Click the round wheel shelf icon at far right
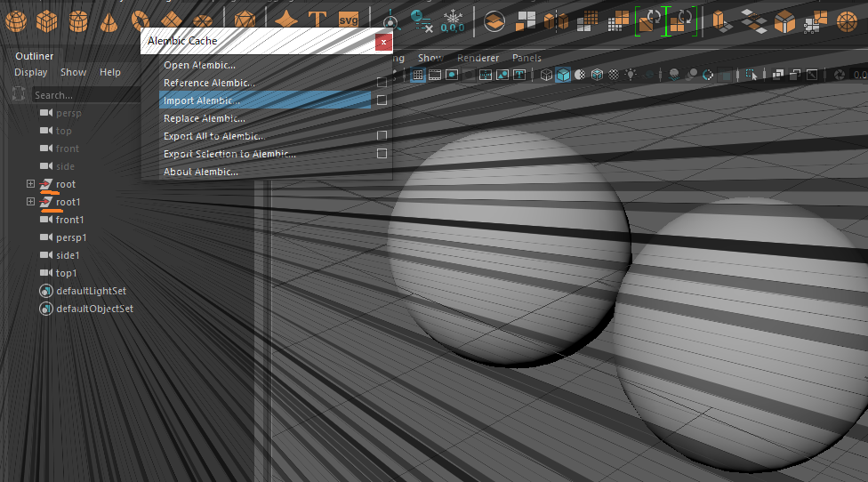Image resolution: width=868 pixels, height=482 pixels. point(847,21)
